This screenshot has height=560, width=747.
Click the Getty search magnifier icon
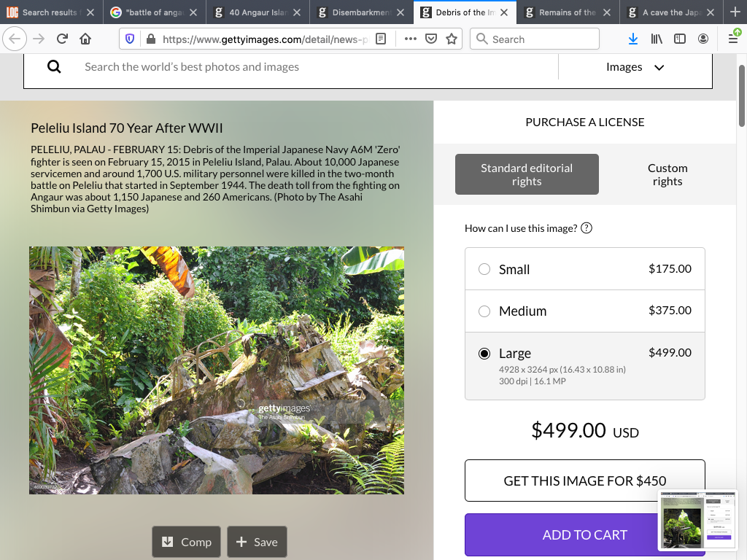(54, 67)
